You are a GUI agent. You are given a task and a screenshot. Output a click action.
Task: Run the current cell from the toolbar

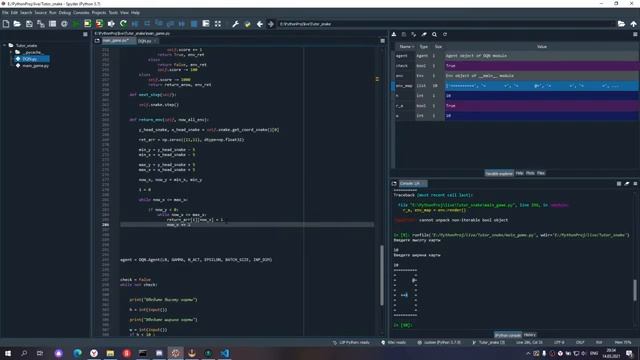(87, 24)
